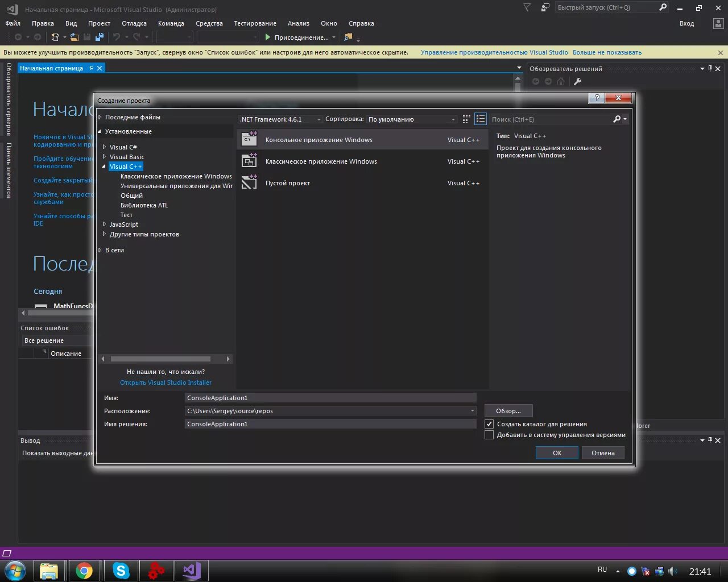Click the Обзор... browse button
The image size is (728, 582).
(x=508, y=411)
